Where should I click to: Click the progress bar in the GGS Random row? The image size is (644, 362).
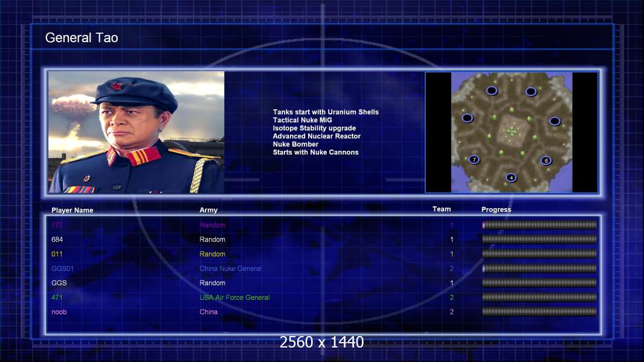539,283
